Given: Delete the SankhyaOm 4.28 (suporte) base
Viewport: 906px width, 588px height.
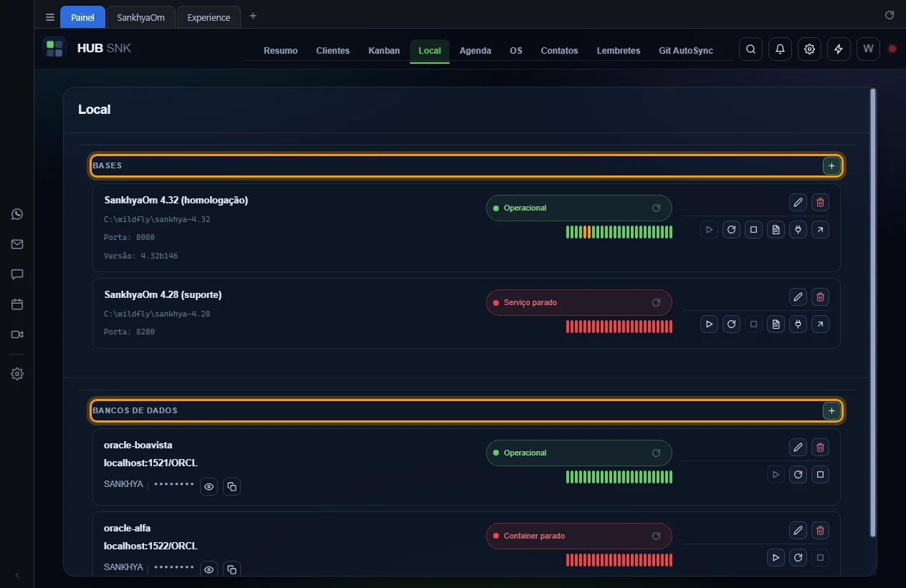Looking at the screenshot, I should tap(821, 297).
